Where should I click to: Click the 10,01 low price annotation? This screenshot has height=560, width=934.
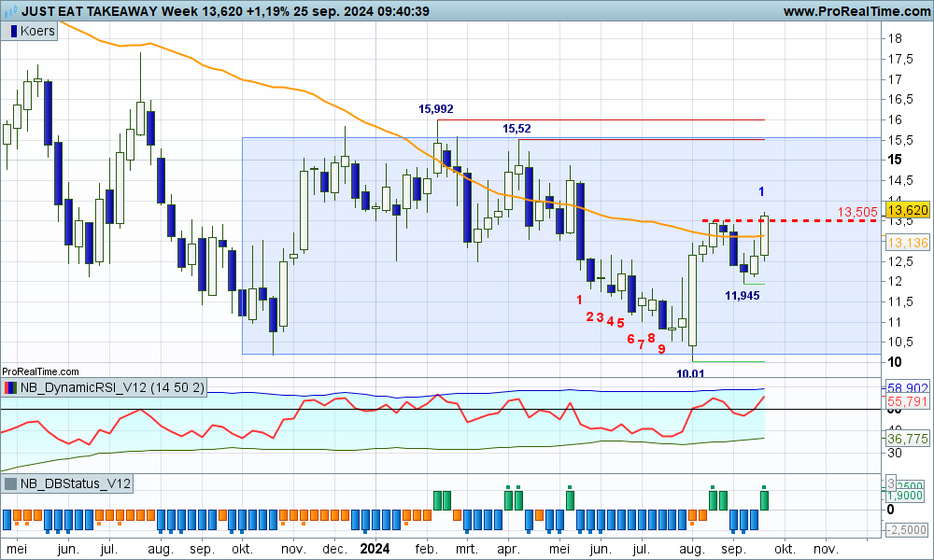point(690,372)
